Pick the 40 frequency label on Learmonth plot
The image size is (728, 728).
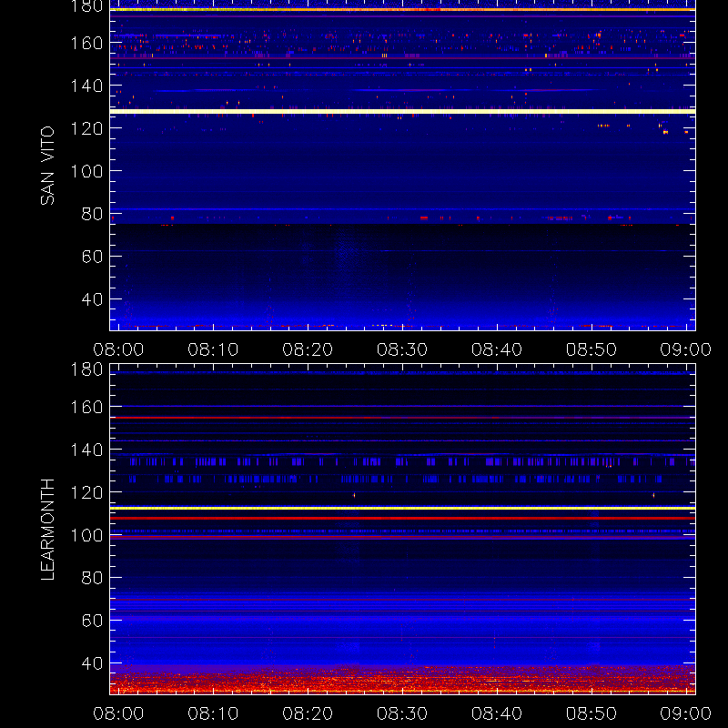pyautogui.click(x=92, y=663)
